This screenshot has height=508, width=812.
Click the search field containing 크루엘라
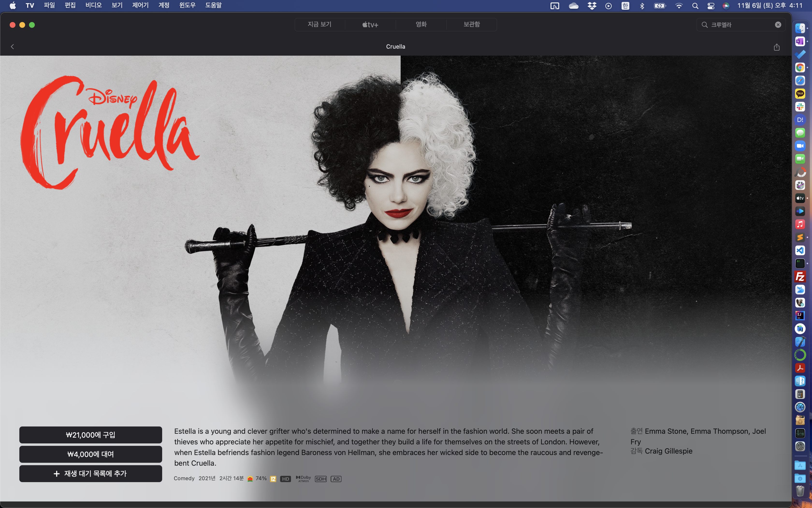click(741, 25)
